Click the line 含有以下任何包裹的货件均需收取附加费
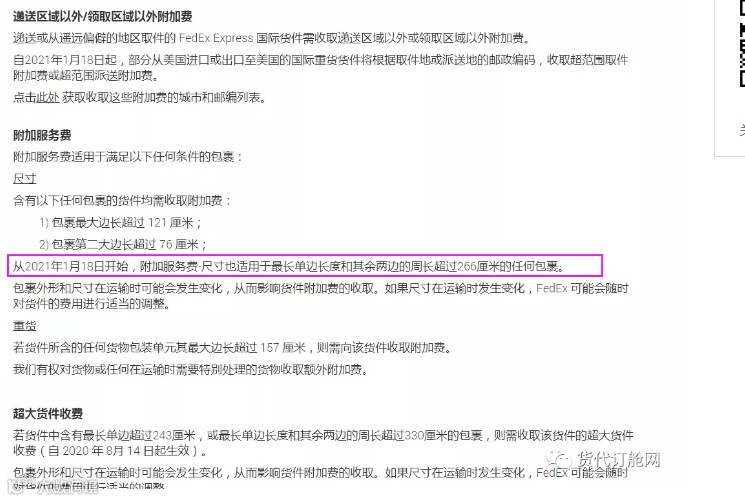745x501 pixels. click(x=122, y=201)
